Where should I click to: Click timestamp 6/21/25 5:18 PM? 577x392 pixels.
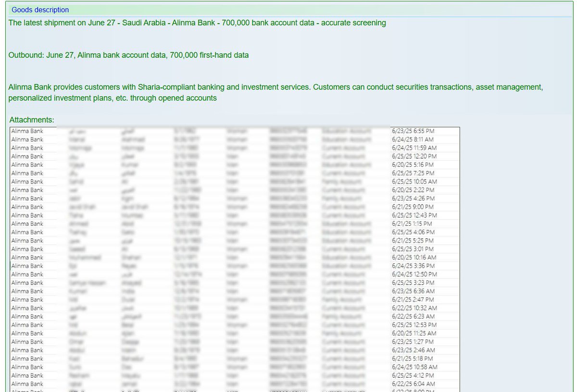[413, 358]
